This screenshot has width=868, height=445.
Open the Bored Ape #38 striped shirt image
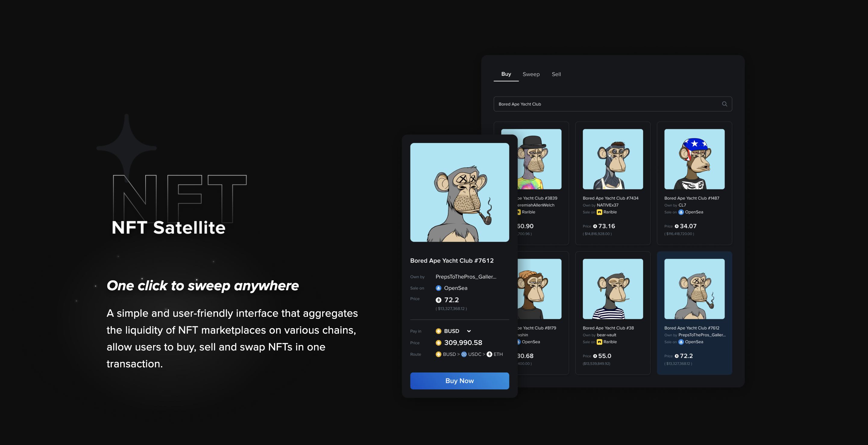click(x=613, y=289)
